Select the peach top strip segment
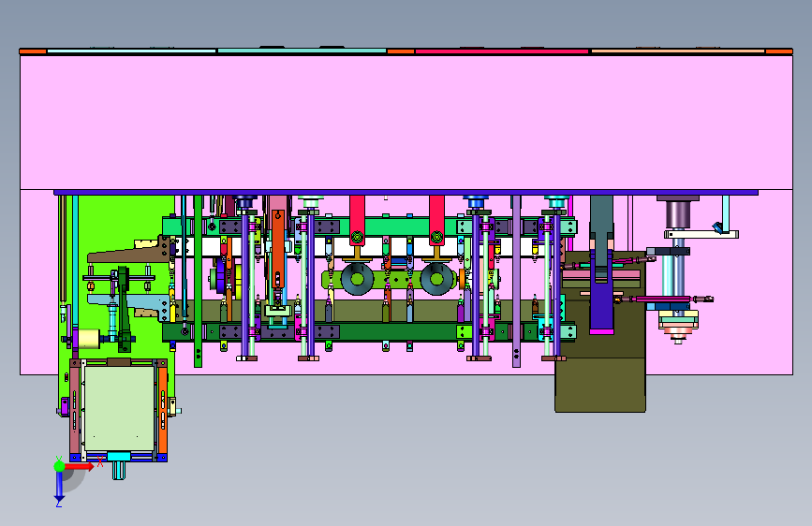Screen dimensions: 812x526 pyautogui.click(x=678, y=51)
